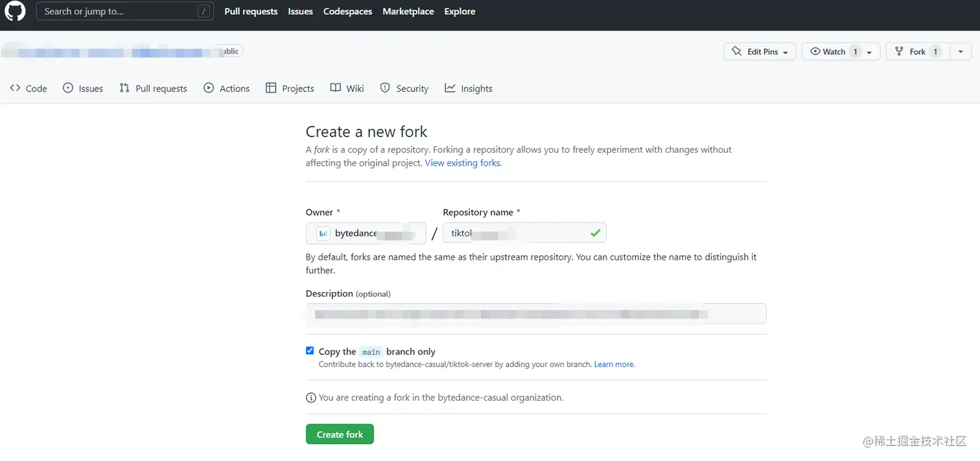Follow the View existing forks link
This screenshot has width=980, height=461.
463,163
